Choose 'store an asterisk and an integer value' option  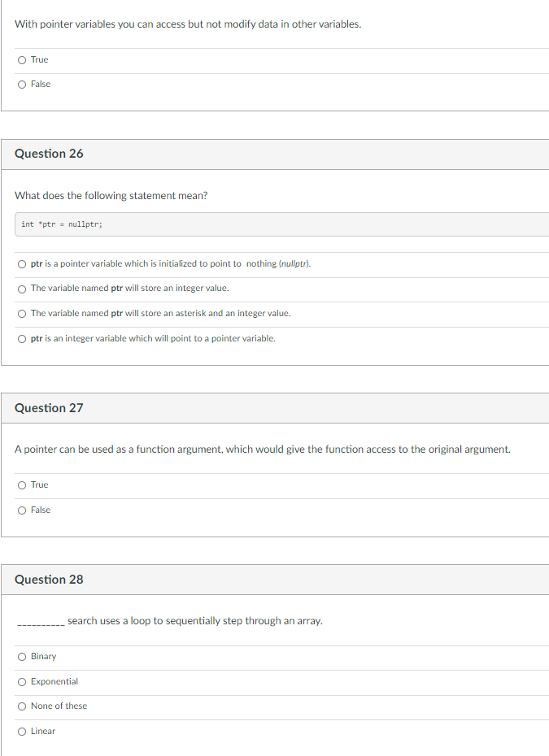(x=22, y=314)
